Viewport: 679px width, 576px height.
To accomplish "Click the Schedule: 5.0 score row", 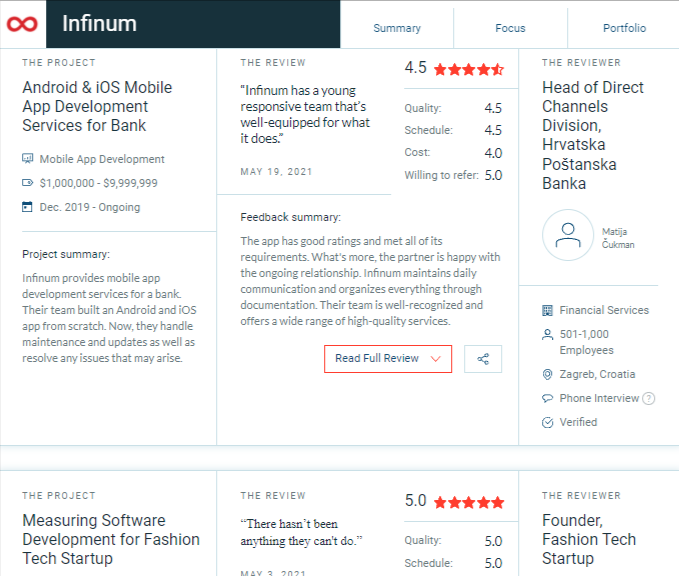I will 453,563.
